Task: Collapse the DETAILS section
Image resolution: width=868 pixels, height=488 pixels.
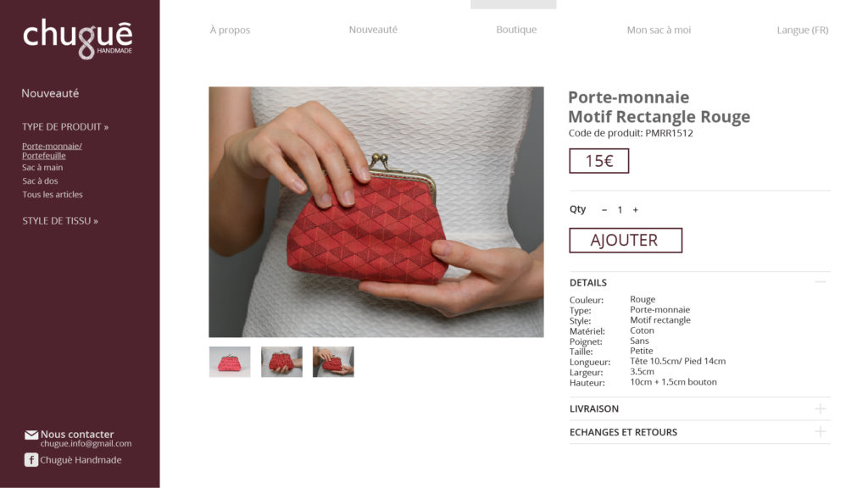Action: [821, 282]
